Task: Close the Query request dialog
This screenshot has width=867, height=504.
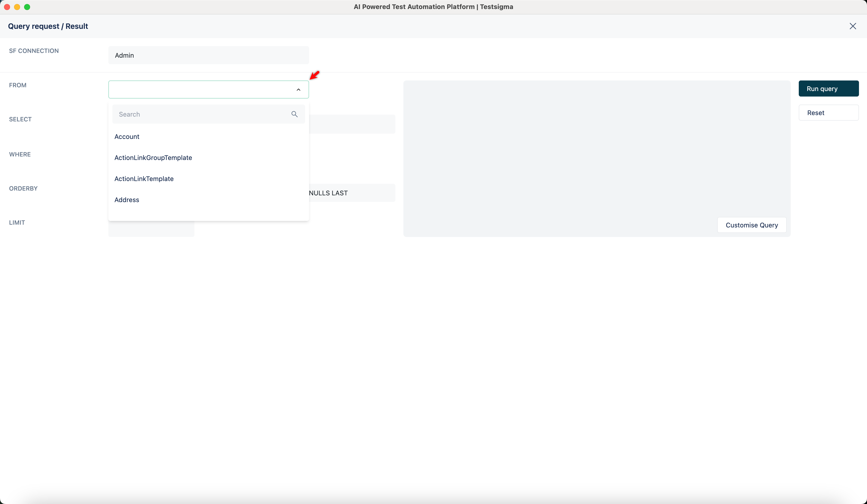Action: 853,26
